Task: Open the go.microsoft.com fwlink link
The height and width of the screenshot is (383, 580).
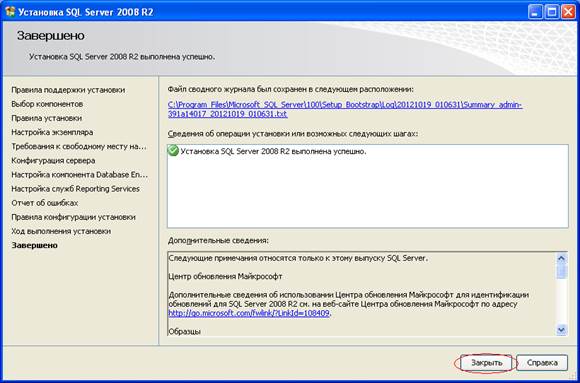Action: point(249,313)
